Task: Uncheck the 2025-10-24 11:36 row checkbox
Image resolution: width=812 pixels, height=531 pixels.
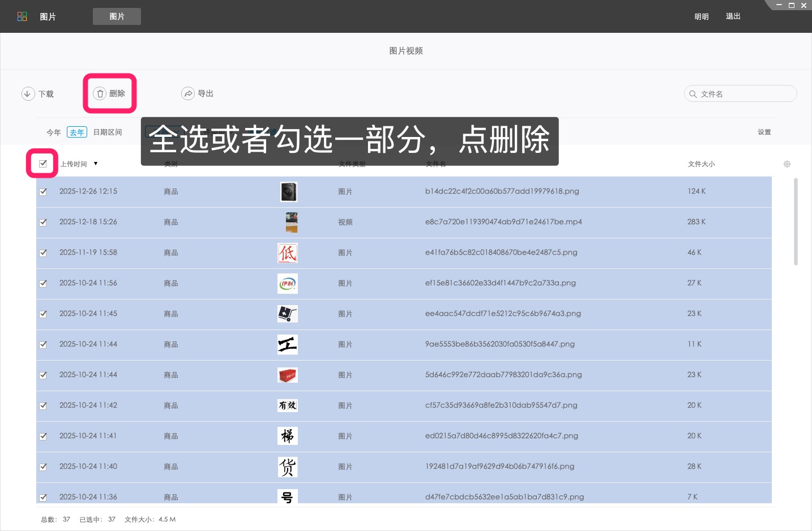Action: coord(43,498)
